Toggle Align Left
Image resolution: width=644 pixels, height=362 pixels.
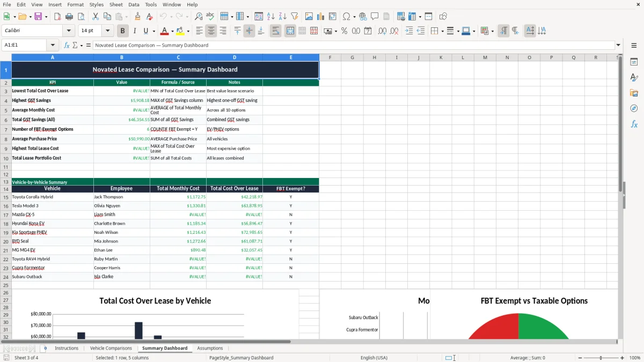click(199, 31)
